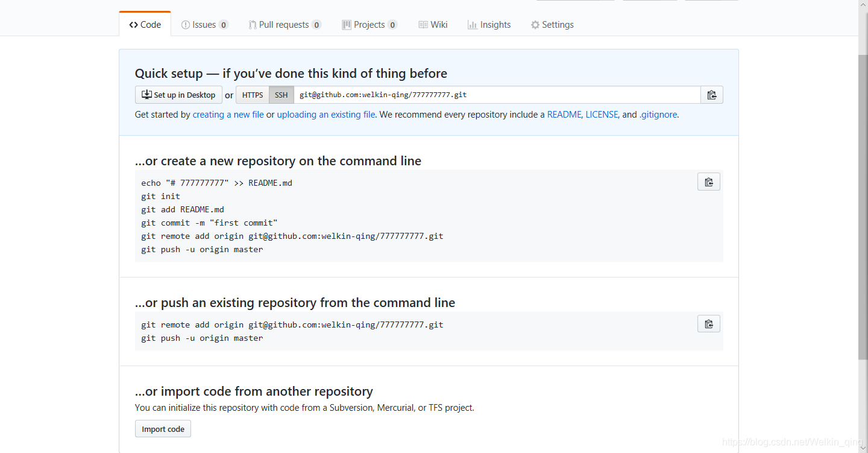The width and height of the screenshot is (868, 453).
Task: Open the Pull requests tab
Action: click(x=285, y=25)
